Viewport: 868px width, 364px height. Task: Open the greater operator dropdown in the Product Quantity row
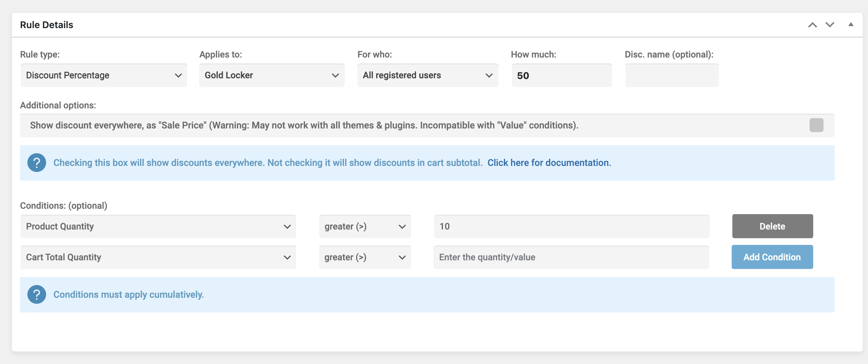(365, 226)
